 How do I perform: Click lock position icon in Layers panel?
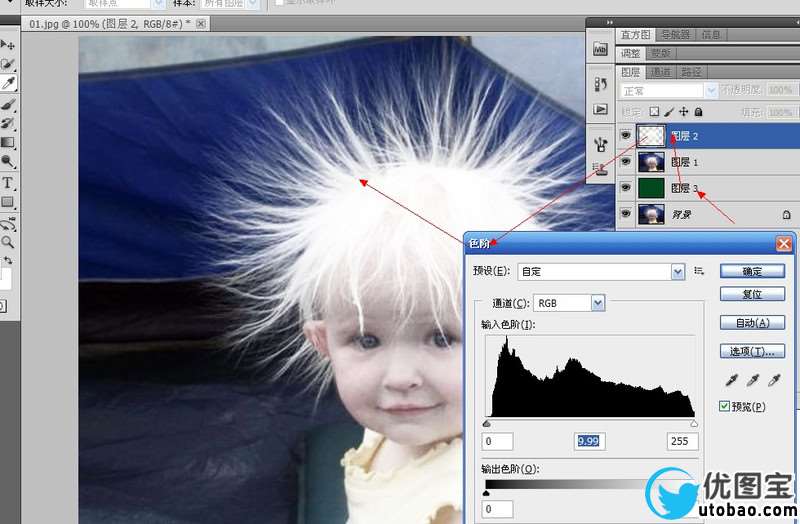(x=684, y=111)
